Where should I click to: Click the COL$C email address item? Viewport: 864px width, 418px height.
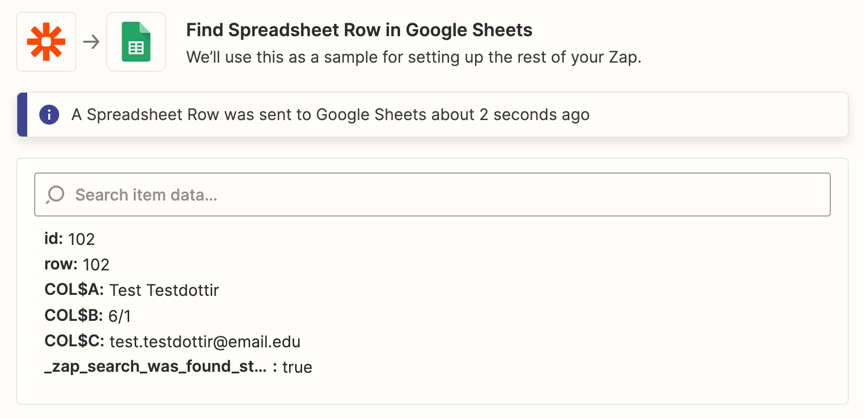(172, 342)
